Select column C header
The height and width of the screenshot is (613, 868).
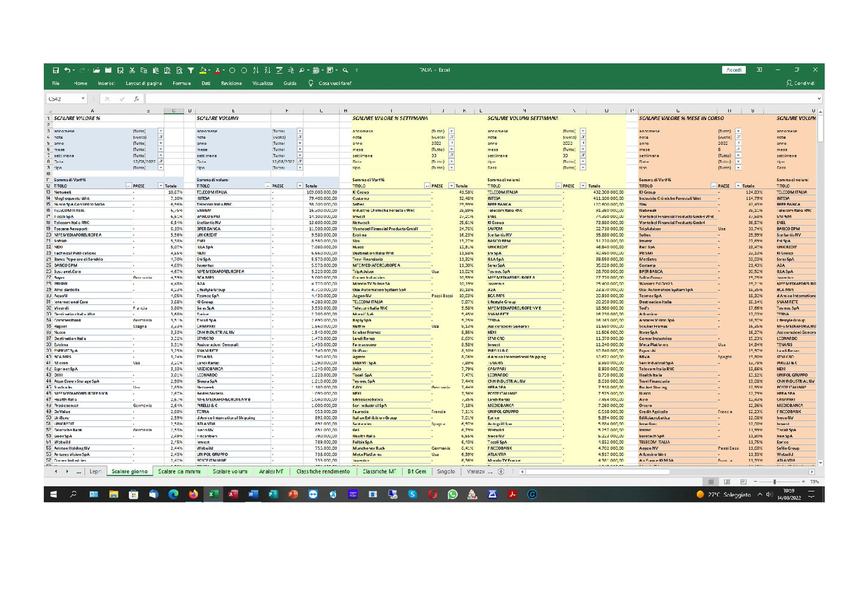click(174, 111)
